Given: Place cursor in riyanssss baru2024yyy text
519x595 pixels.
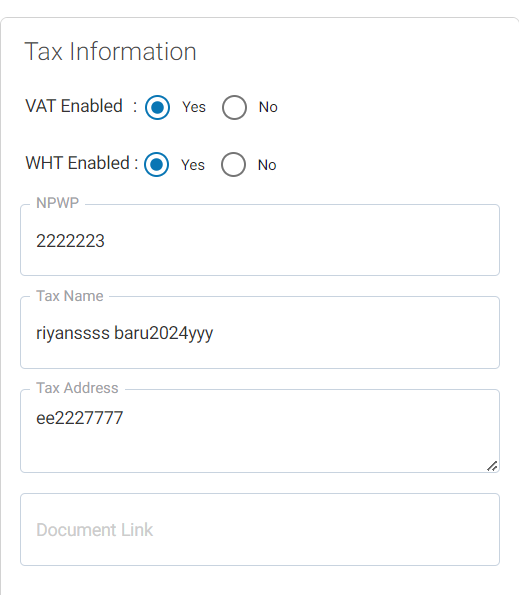Looking at the screenshot, I should (x=124, y=334).
